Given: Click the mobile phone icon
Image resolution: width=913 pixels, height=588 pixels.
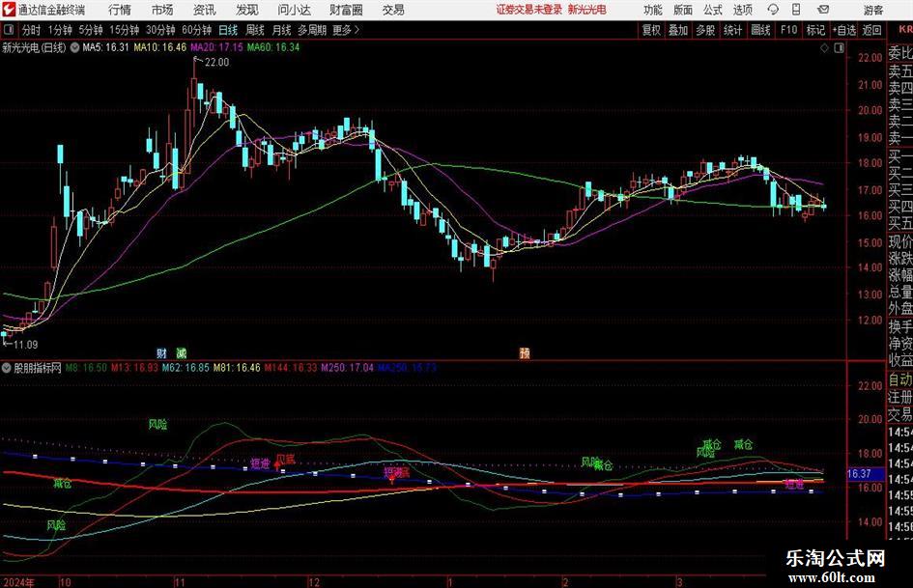Looking at the screenshot, I should click(796, 10).
